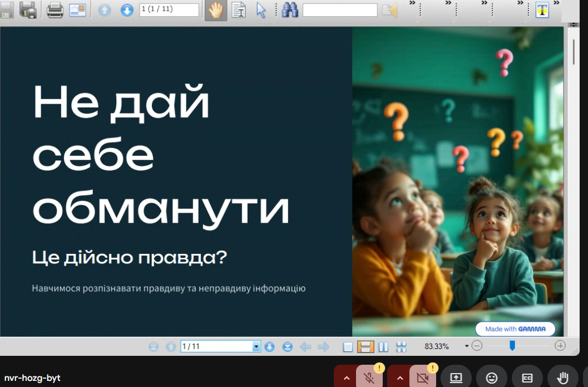
Task: Select the text selection tool
Action: 238,9
